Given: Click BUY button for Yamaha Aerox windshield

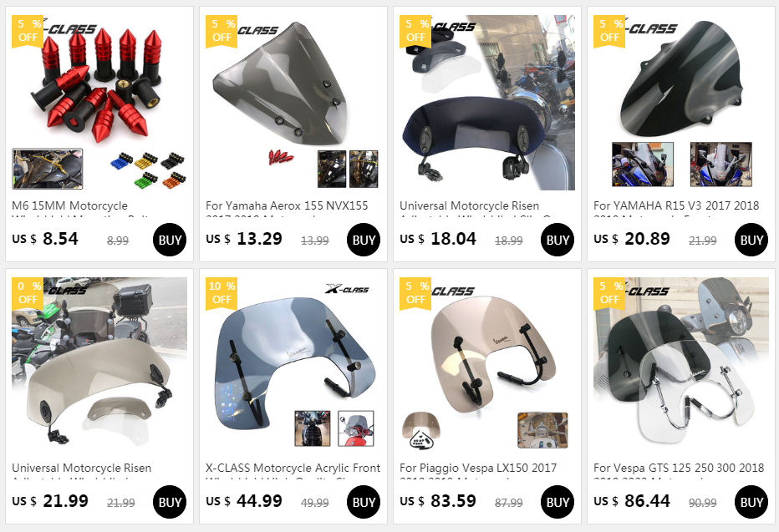Looking at the screenshot, I should [x=363, y=240].
